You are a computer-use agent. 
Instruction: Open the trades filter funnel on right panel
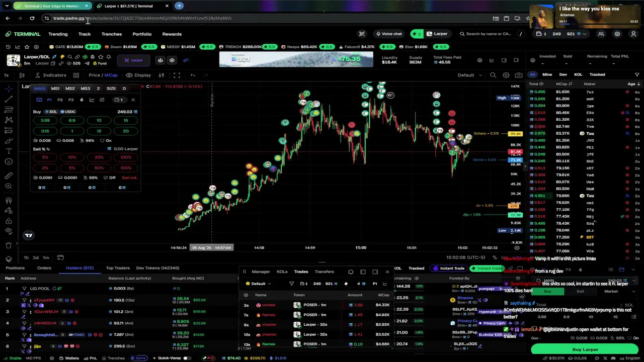[637, 74]
